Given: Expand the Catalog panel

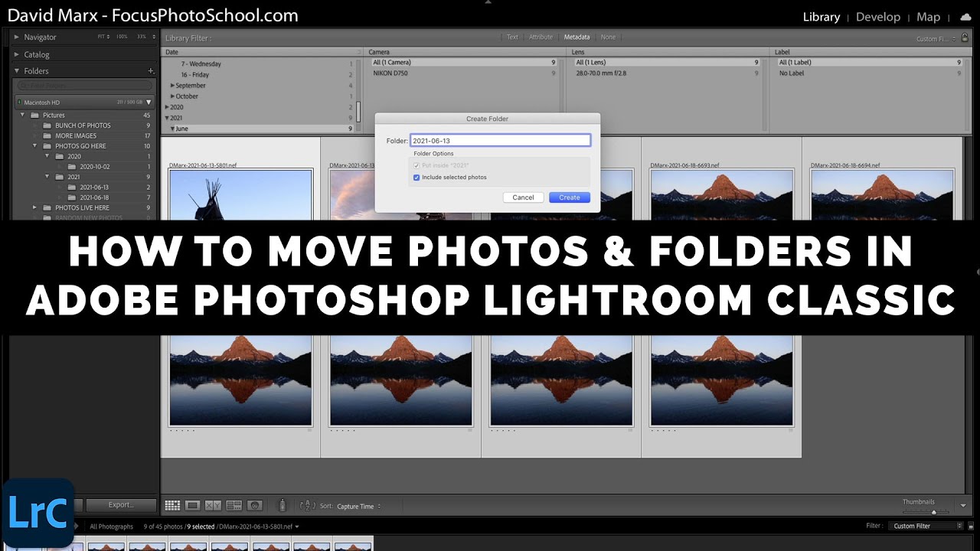Looking at the screenshot, I should pos(17,54).
